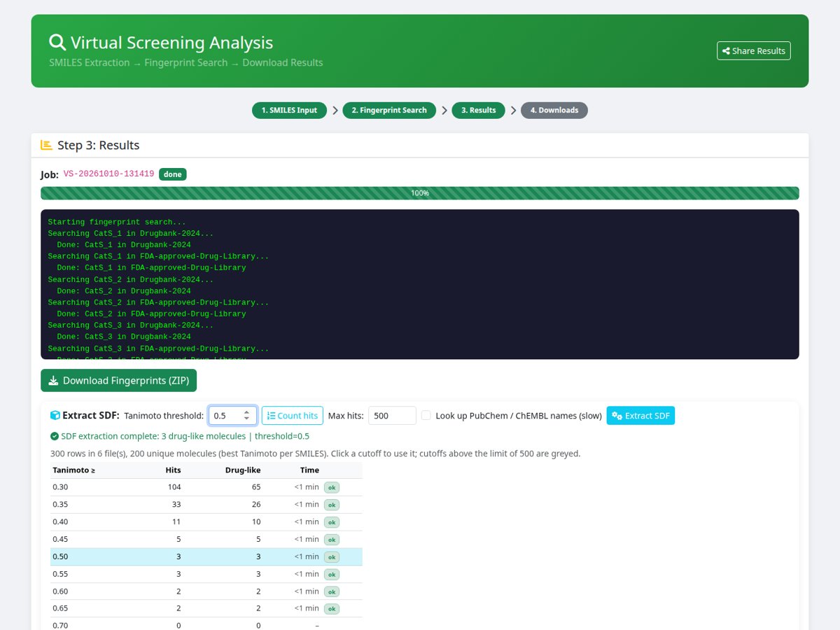840x630 pixels.
Task: Click the green check icon beside SDF extraction complete
Action: click(x=55, y=436)
